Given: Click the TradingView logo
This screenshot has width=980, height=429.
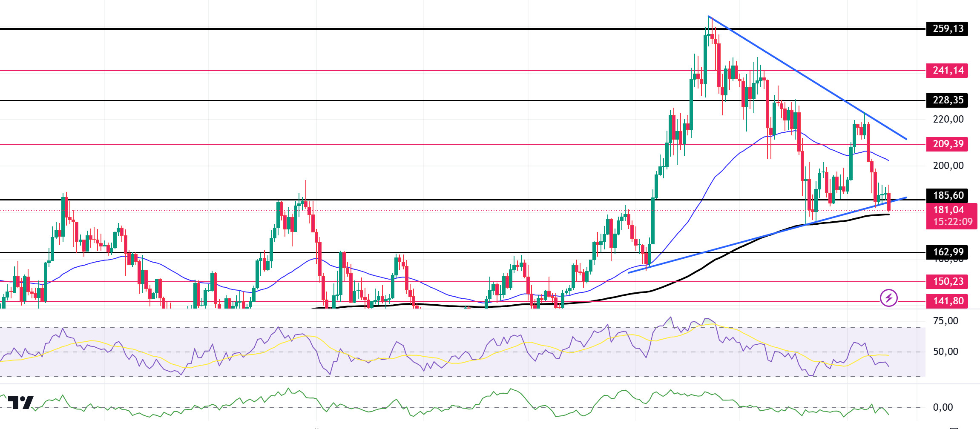Looking at the screenshot, I should [x=20, y=402].
